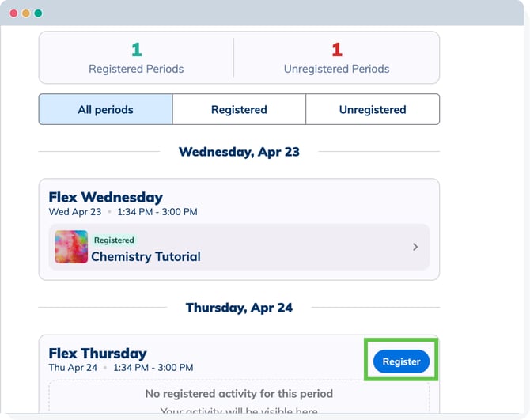Click the red number 1 unregistered count
Viewport: 530px width, 420px height.
(x=336, y=51)
